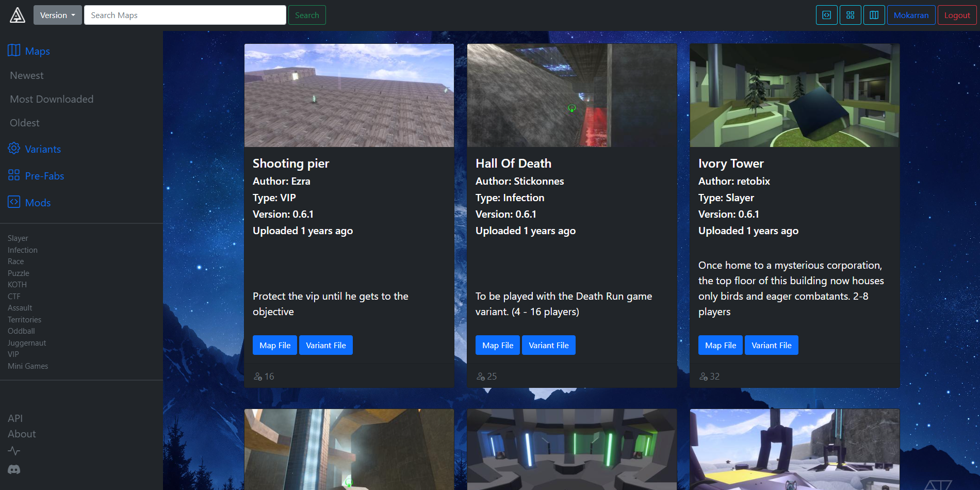This screenshot has width=980, height=490.
Task: Select the Mods code icon in sidebar
Action: pyautogui.click(x=14, y=202)
